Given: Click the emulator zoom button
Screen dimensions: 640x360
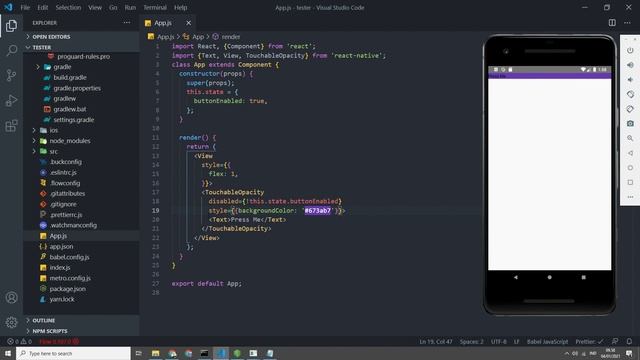Looking at the screenshot, I should click(630, 138).
